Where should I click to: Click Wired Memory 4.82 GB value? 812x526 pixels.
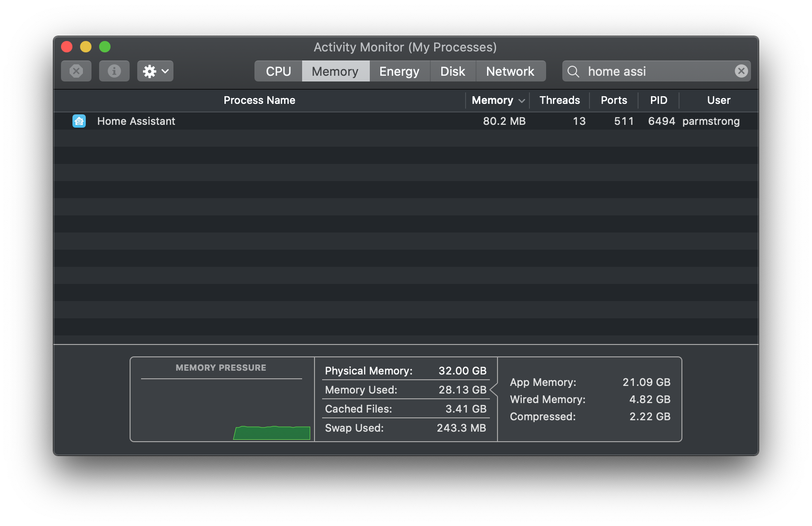[x=650, y=399]
